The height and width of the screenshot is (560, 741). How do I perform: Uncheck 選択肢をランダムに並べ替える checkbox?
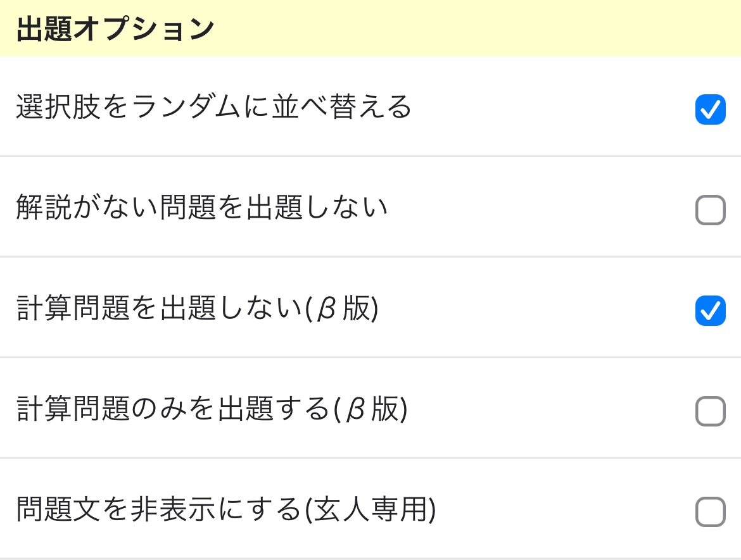[710, 109]
